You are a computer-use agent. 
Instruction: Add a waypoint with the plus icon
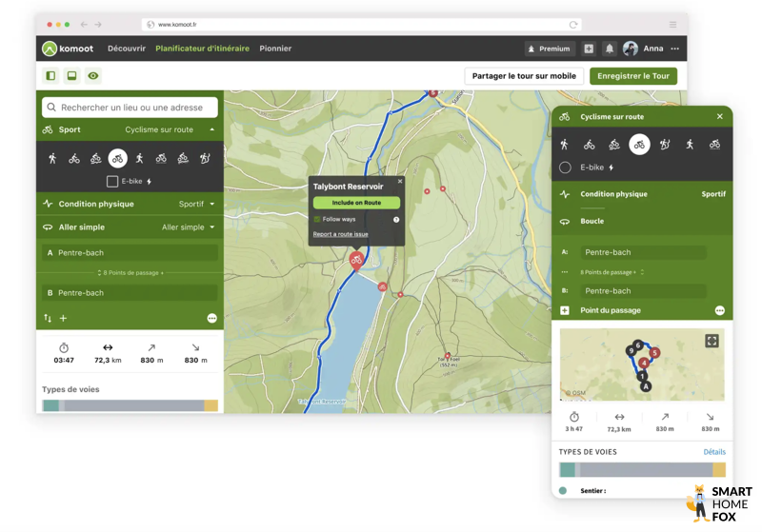pyautogui.click(x=63, y=318)
